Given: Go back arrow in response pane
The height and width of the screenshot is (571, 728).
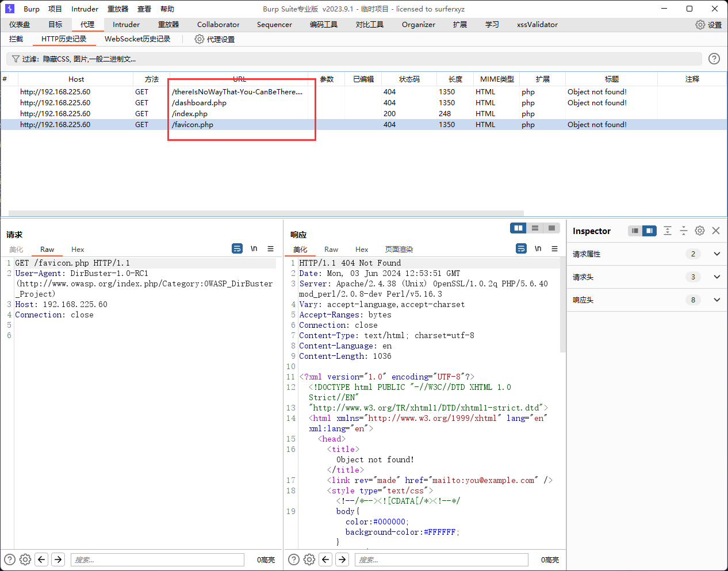Looking at the screenshot, I should point(325,559).
